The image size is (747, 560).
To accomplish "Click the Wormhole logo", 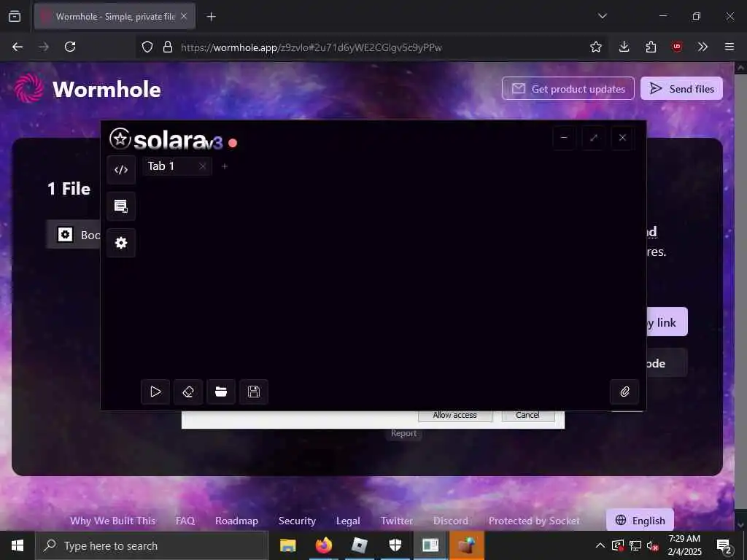I will pos(88,88).
